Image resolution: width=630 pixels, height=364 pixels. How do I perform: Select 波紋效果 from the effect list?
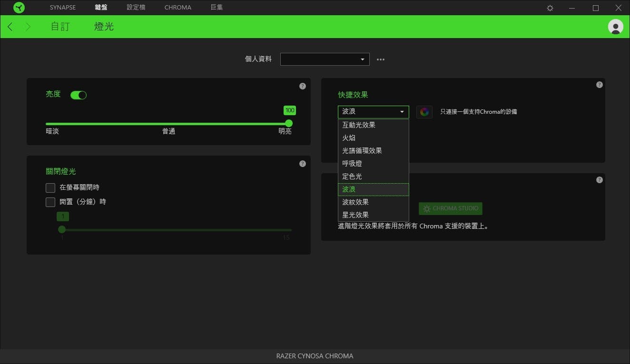(x=374, y=202)
